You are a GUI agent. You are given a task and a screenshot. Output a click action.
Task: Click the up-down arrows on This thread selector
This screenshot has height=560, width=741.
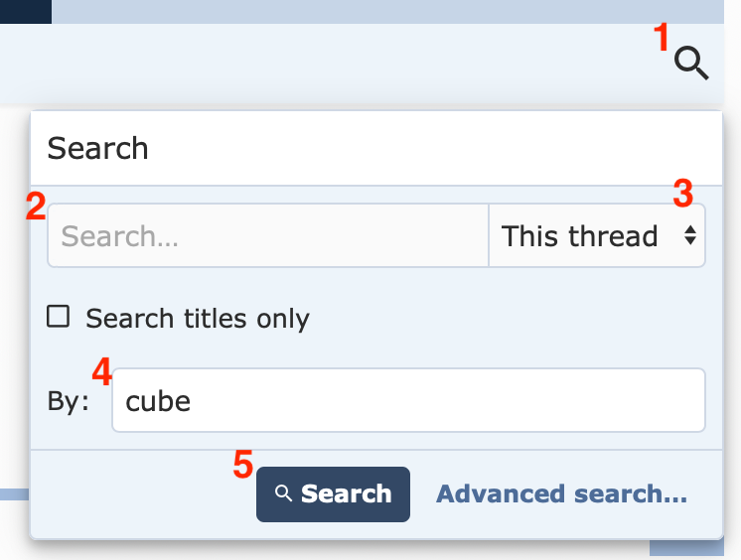point(689,236)
